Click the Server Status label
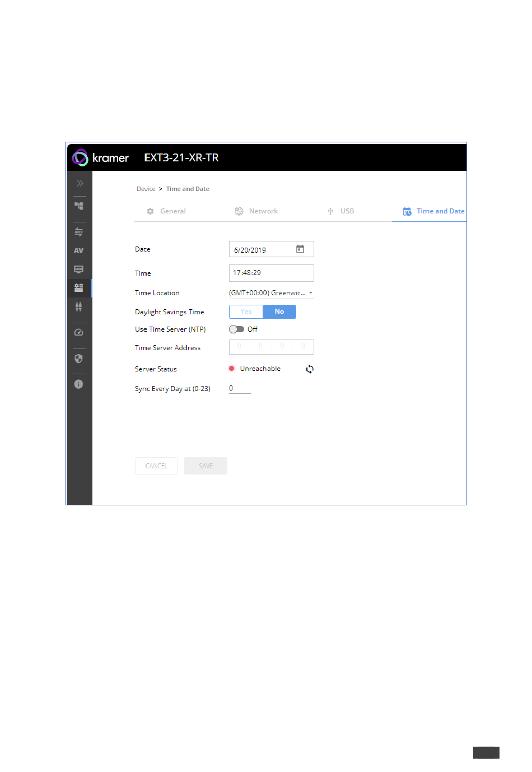The width and height of the screenshot is (532, 772). tap(156, 369)
